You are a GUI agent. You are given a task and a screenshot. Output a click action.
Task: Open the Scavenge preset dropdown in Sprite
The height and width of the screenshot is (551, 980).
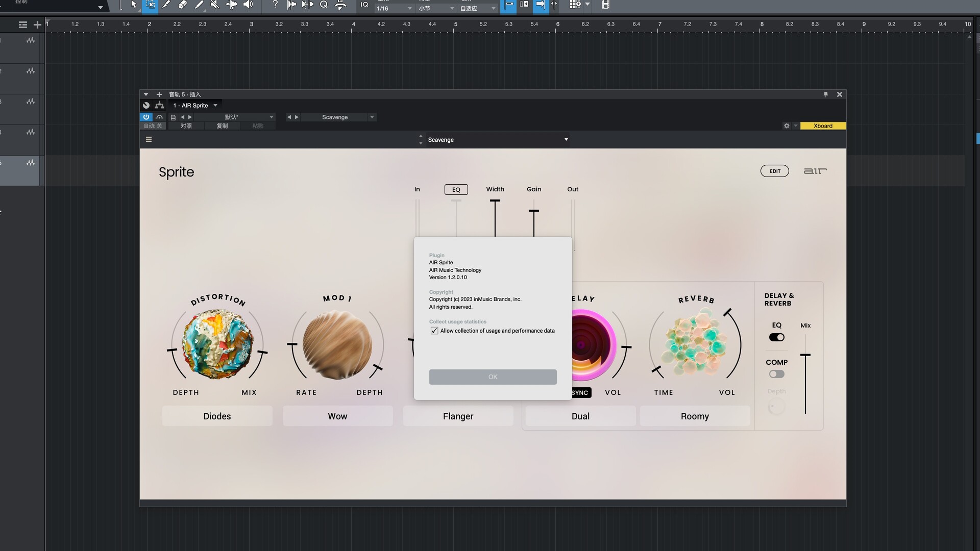566,139
